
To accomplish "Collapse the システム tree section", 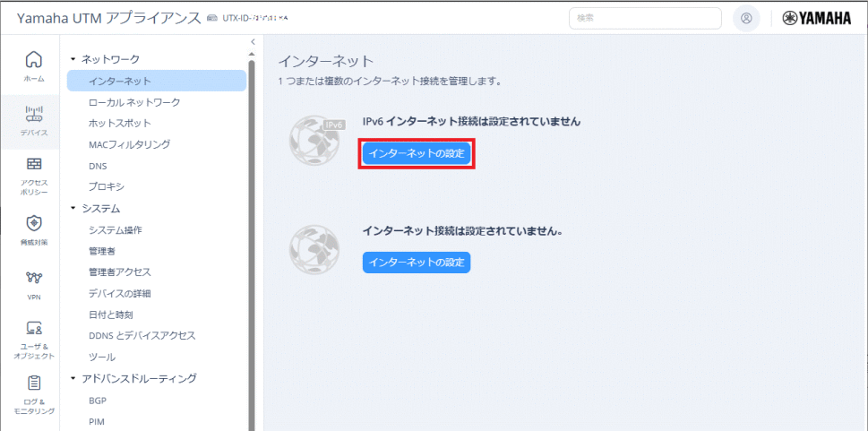I will 73,209.
